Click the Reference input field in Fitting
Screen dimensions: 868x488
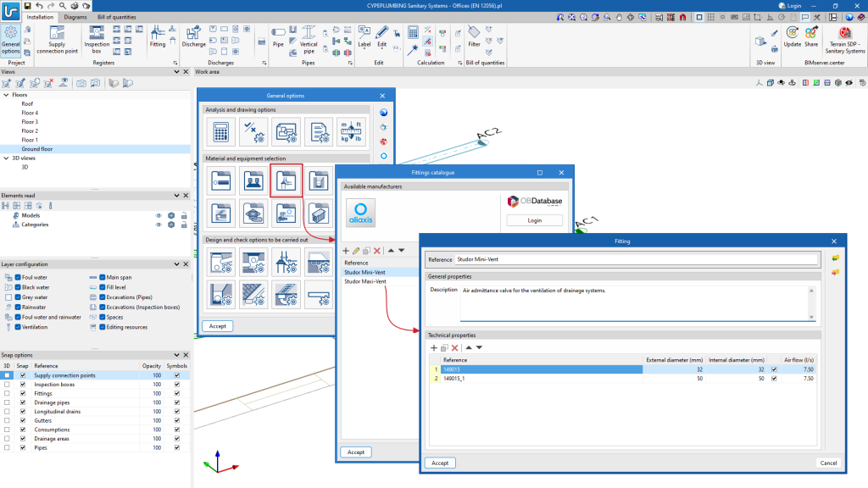click(x=637, y=259)
